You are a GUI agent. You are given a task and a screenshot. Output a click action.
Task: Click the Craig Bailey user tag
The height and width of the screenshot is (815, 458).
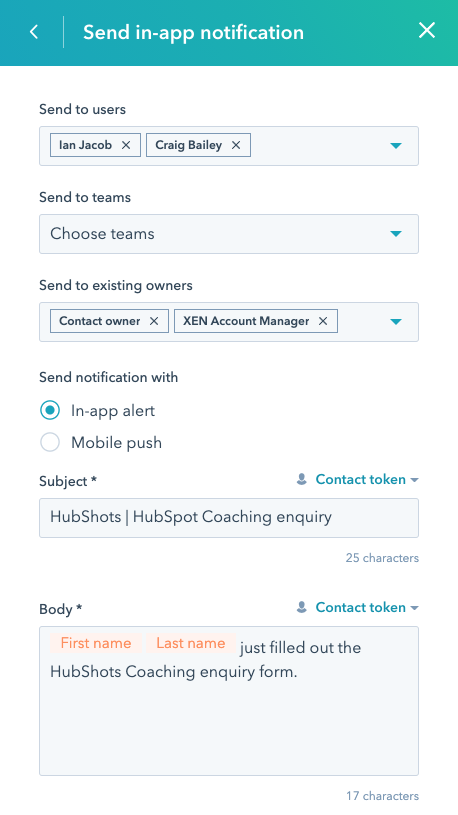point(189,145)
